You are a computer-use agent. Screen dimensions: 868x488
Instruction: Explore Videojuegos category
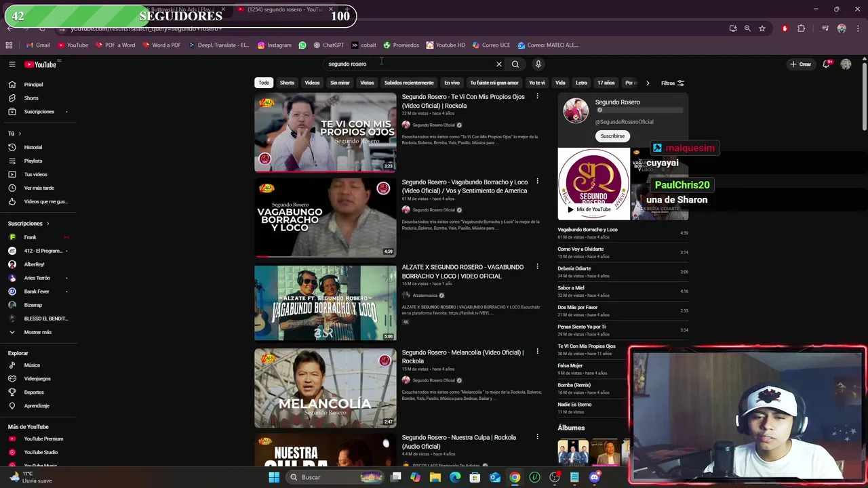pyautogui.click(x=37, y=379)
